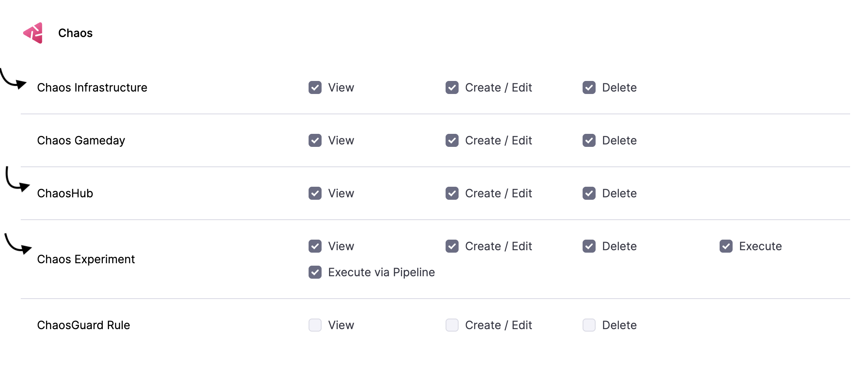Viewport: 868px width, 369px height.
Task: Check Create / Edit for ChaosGuard Rule
Action: pyautogui.click(x=452, y=325)
